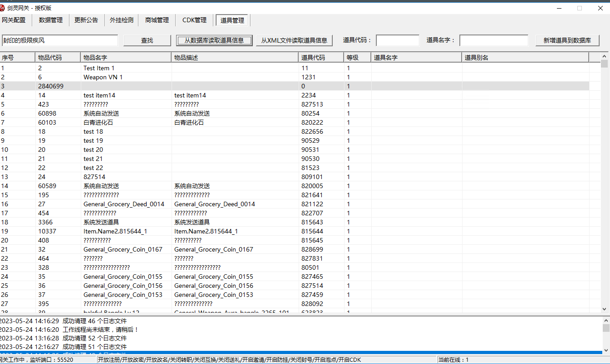The width and height of the screenshot is (610, 364).
Task: Click 从XML文件读取道具信息 button
Action: 294,40
